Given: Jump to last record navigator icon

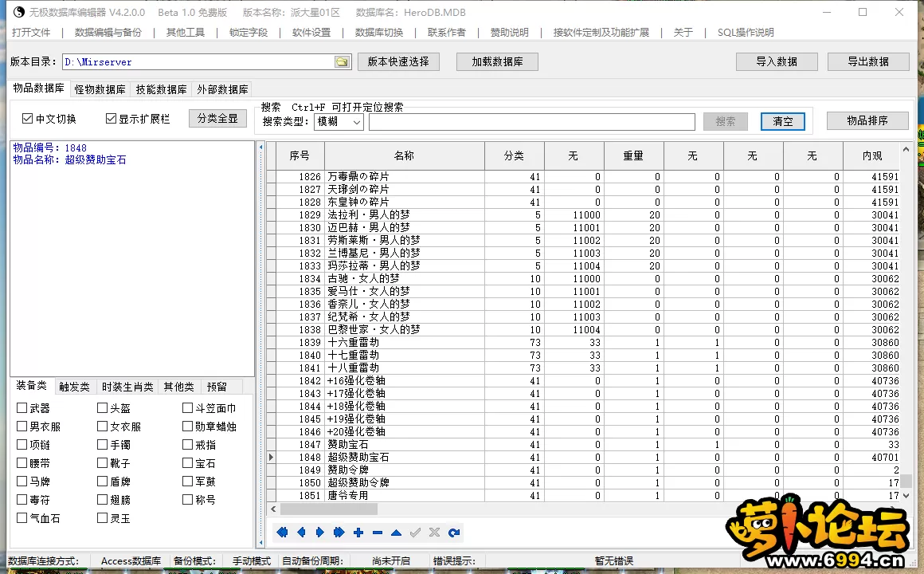Looking at the screenshot, I should (339, 533).
